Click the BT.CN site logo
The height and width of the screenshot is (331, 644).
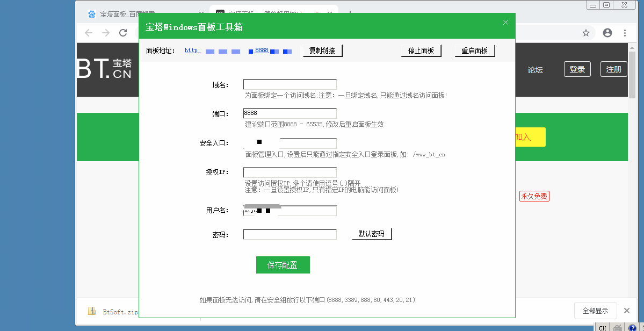pos(104,69)
